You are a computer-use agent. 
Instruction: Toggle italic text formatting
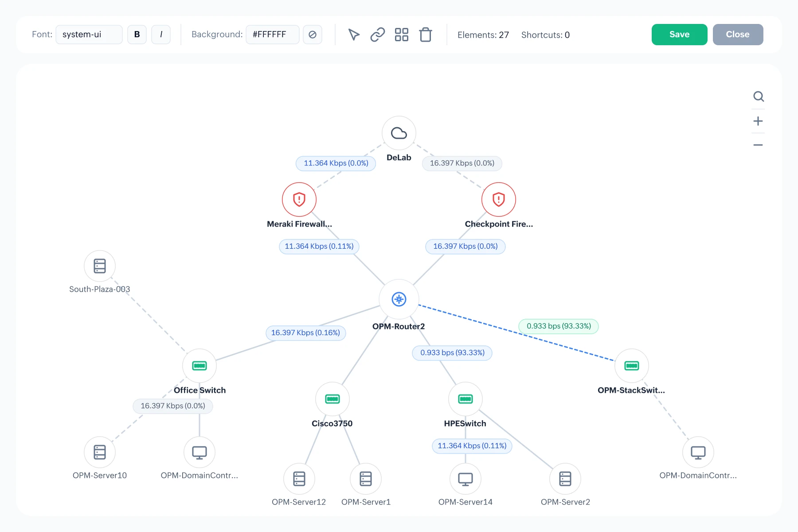[x=161, y=35]
